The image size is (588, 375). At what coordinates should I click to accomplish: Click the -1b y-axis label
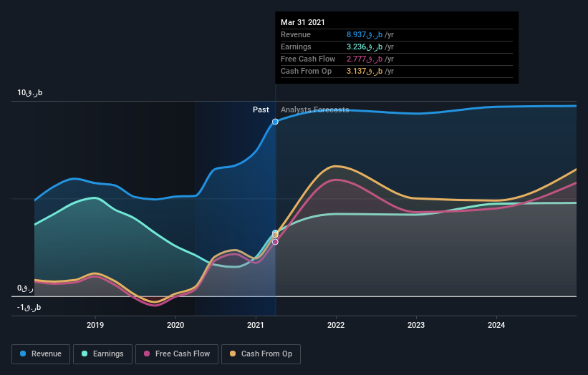pos(29,308)
